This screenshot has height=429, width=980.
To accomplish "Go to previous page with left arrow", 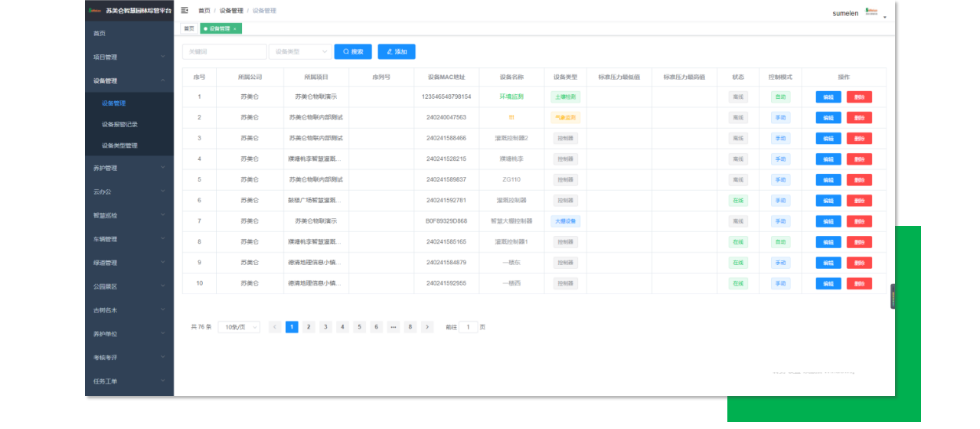I will (275, 327).
